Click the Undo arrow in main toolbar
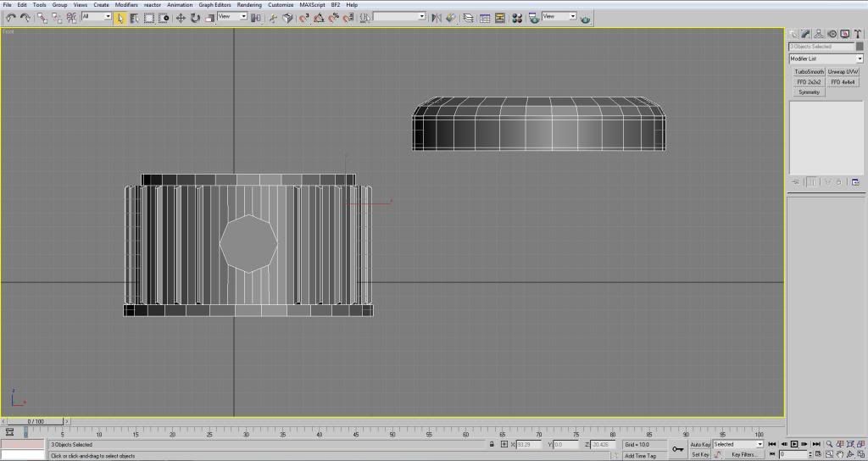 coord(11,17)
